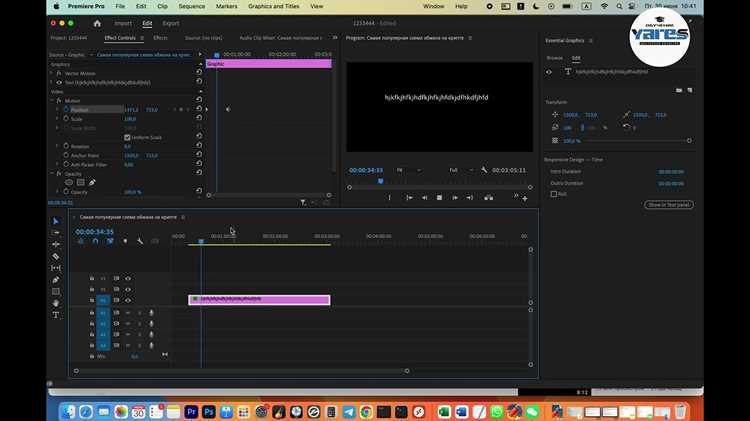Viewport: 750px width, 421px height.
Task: Reset the Position parameter
Action: pos(199,109)
